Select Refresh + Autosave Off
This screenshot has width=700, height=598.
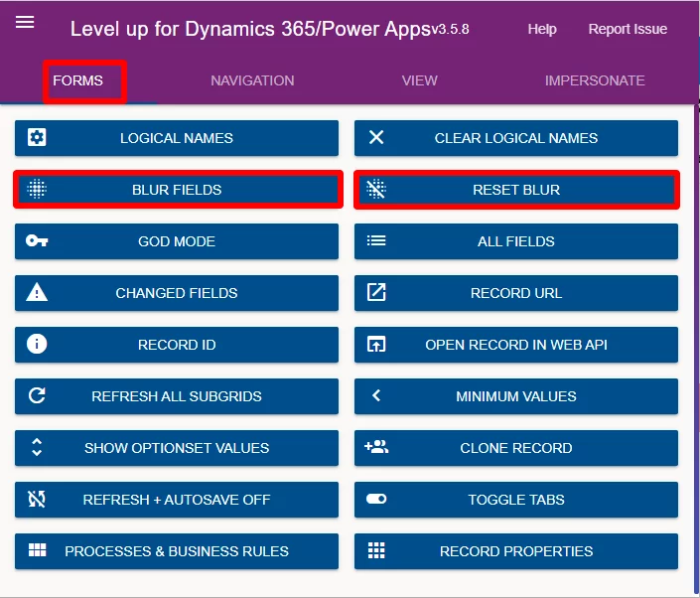click(177, 500)
